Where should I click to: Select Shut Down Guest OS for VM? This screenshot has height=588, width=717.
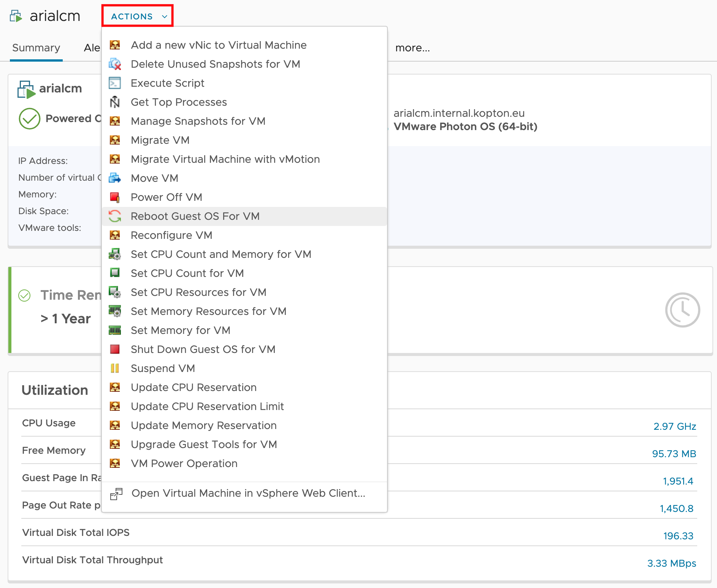point(244,349)
